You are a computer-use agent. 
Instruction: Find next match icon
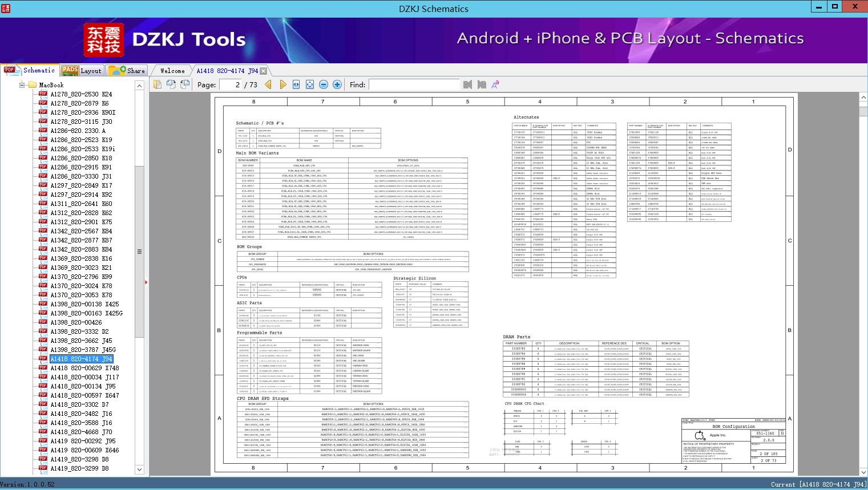(x=482, y=84)
